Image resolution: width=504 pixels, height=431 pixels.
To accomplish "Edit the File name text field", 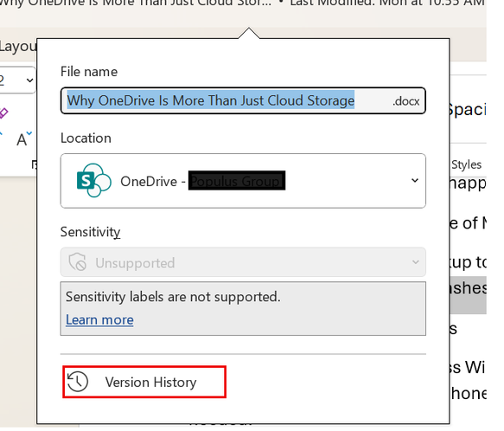I will point(243,100).
